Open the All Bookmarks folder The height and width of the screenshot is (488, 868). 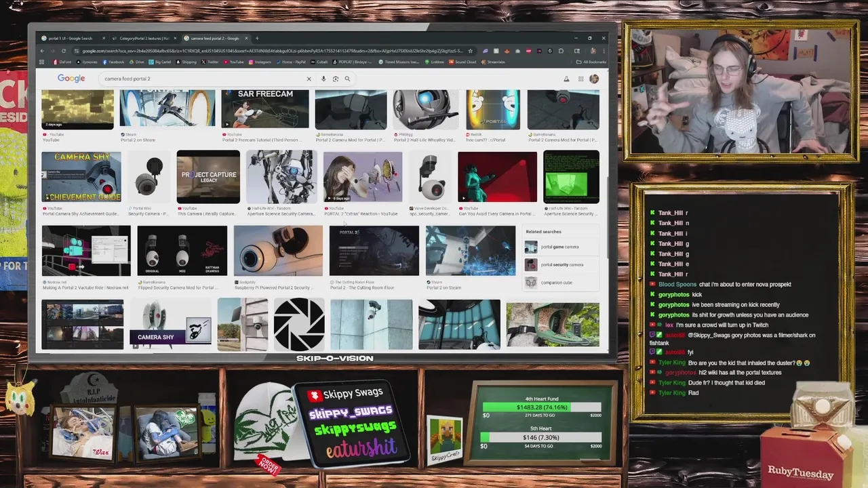(x=590, y=62)
